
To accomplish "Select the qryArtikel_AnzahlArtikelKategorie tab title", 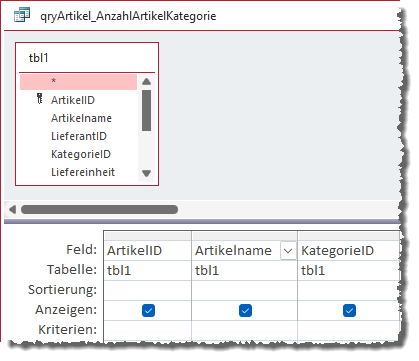I will pos(128,16).
